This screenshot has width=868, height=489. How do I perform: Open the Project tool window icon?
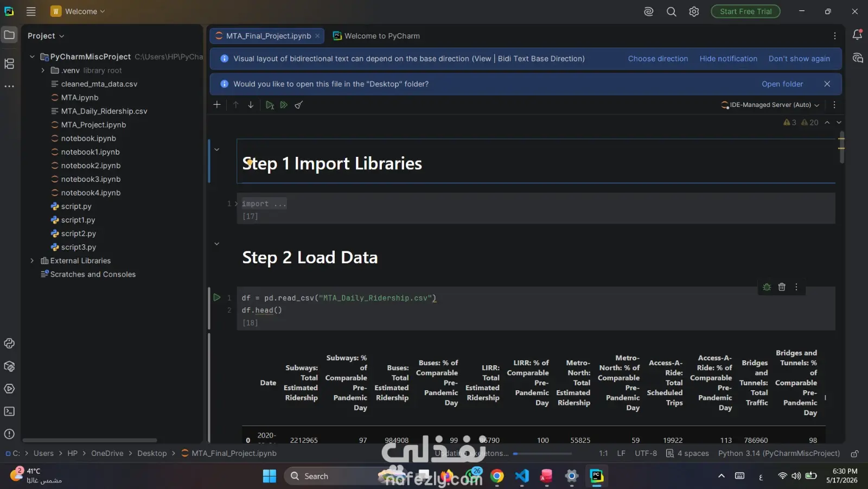pos(9,35)
